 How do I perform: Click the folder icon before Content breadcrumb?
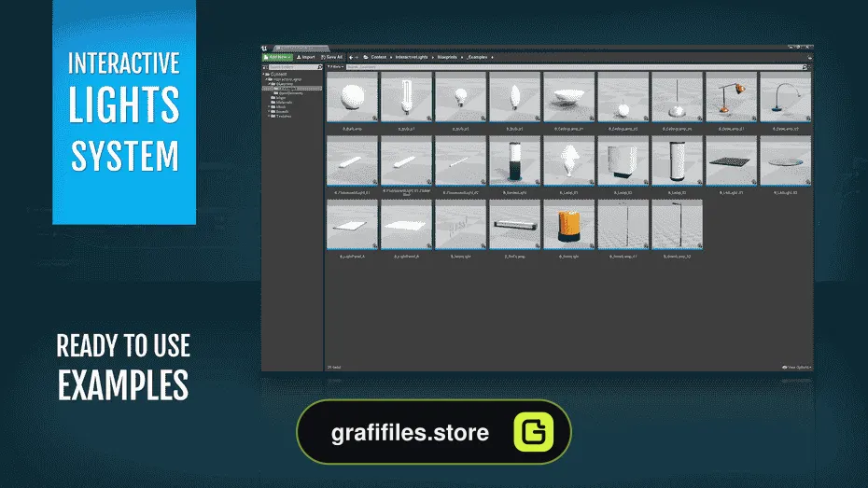pyautogui.click(x=366, y=57)
